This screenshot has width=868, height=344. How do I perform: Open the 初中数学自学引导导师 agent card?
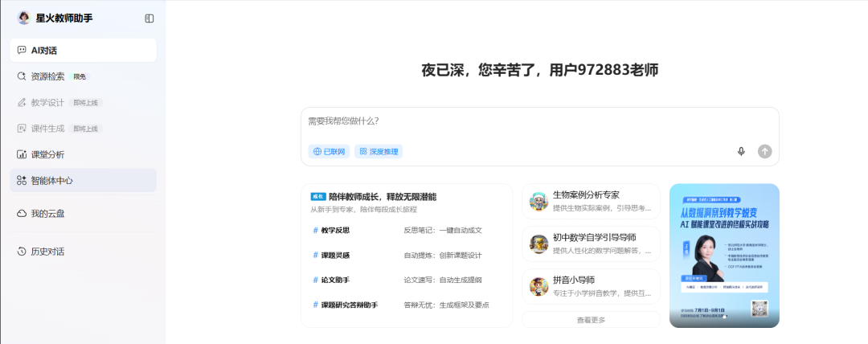tap(592, 244)
